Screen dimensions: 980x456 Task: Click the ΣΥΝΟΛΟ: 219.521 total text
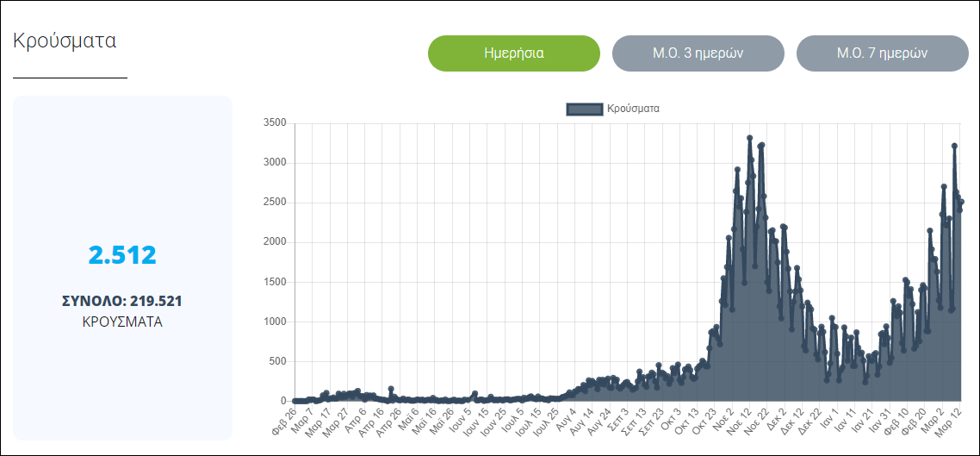point(122,301)
